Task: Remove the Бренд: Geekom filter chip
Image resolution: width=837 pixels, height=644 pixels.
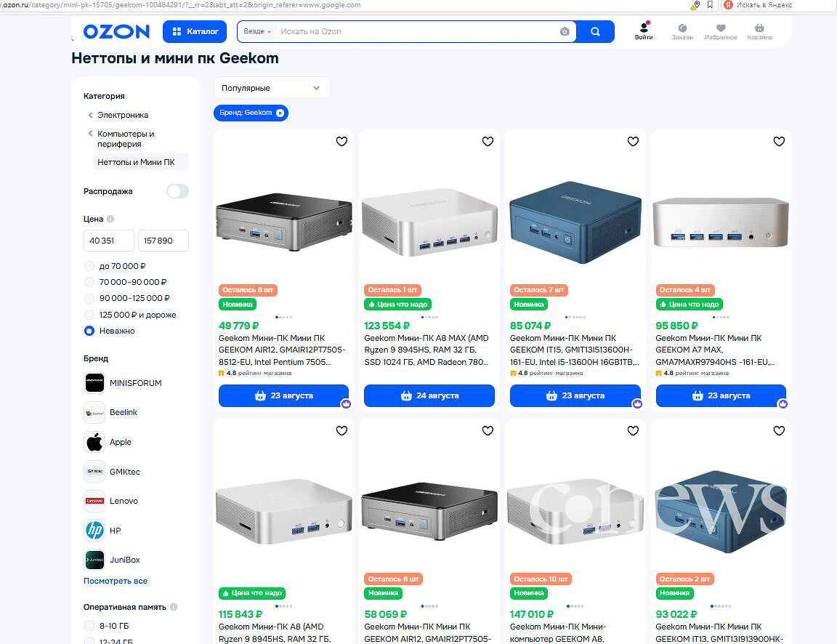Action: (280, 113)
